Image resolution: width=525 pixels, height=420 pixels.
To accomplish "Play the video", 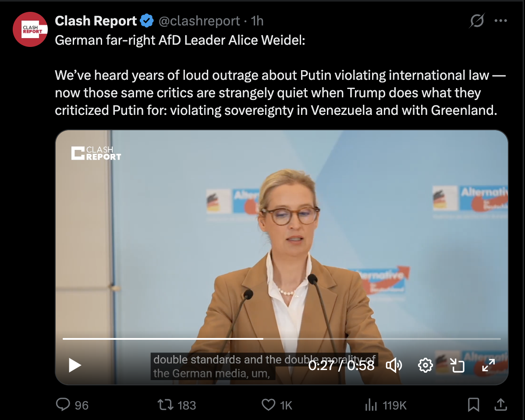I will [75, 365].
